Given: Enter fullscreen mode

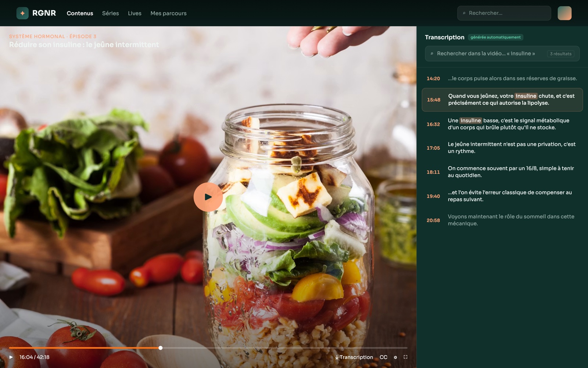Looking at the screenshot, I should tap(405, 357).
